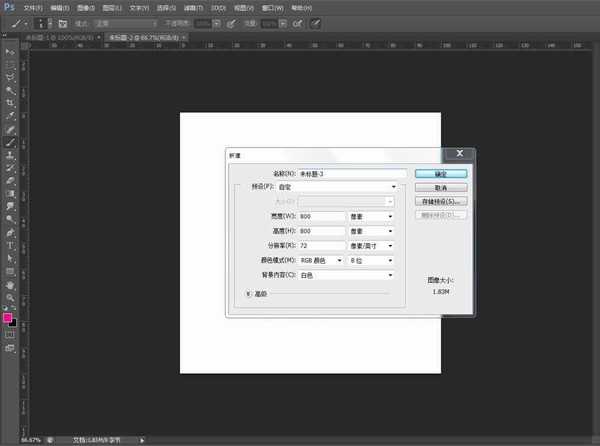This screenshot has width=600, height=446.
Task: Select the Hand tool
Action: click(10, 284)
